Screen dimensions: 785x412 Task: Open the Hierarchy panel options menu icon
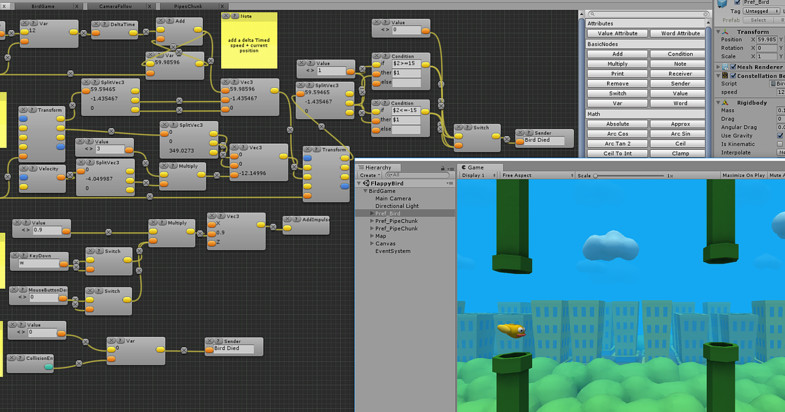click(x=450, y=168)
